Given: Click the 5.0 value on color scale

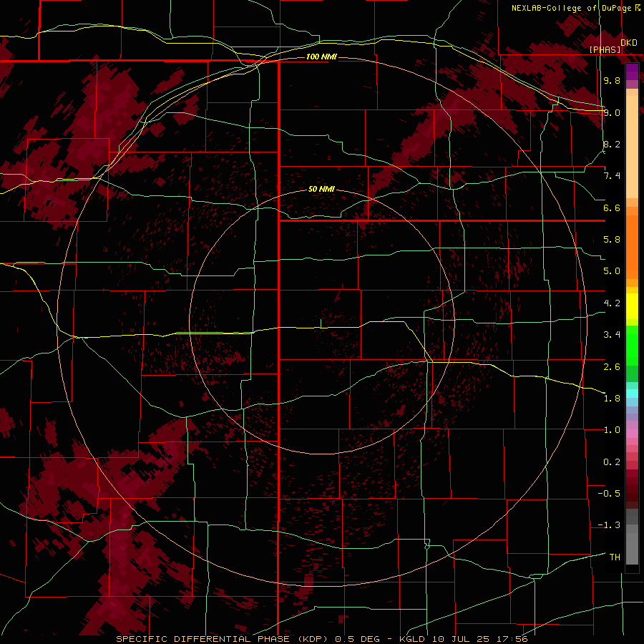Looking at the screenshot, I should coord(612,271).
